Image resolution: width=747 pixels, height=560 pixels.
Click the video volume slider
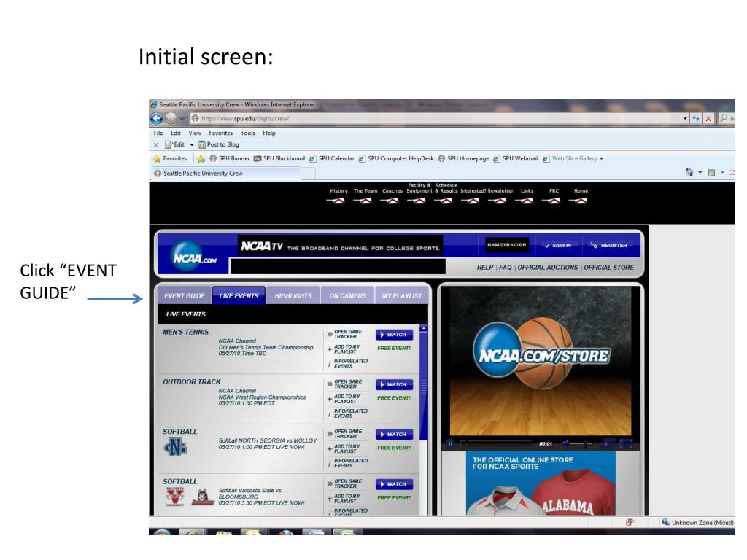point(581,443)
